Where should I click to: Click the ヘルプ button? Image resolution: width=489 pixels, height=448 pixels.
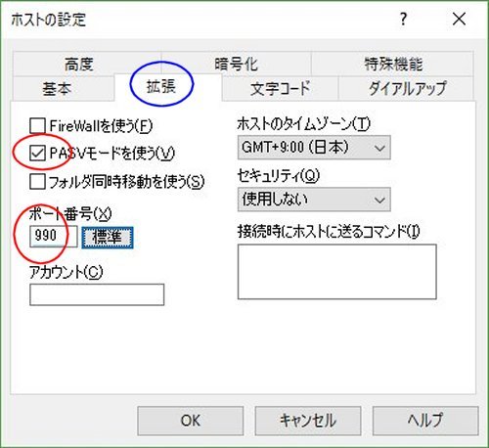pyautogui.click(x=425, y=421)
